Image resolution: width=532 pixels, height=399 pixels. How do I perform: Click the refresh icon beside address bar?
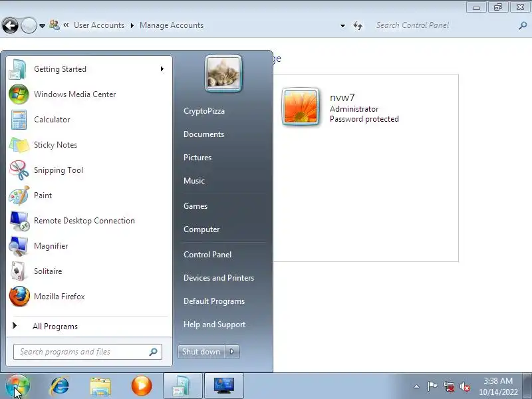358,25
